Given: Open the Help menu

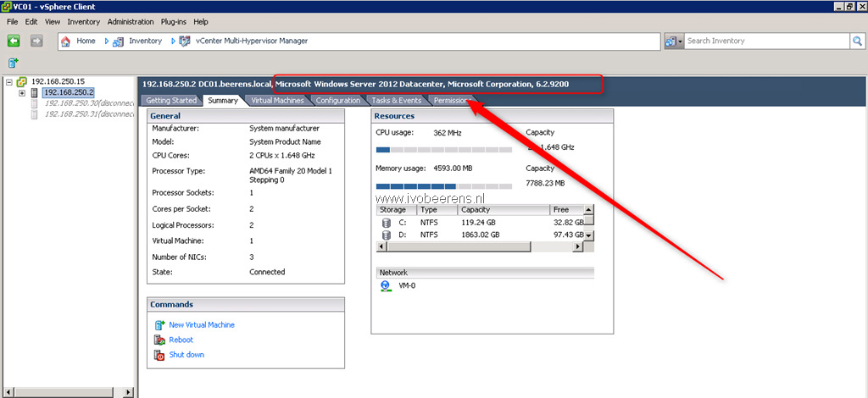Looking at the screenshot, I should 201,22.
